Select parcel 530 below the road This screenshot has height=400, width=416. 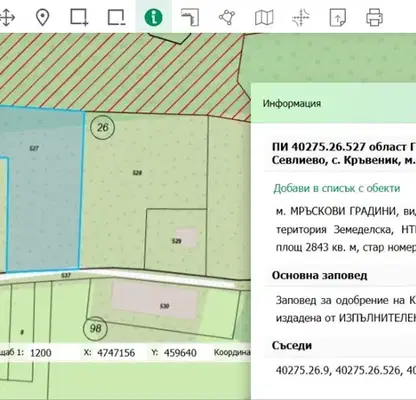164,306
